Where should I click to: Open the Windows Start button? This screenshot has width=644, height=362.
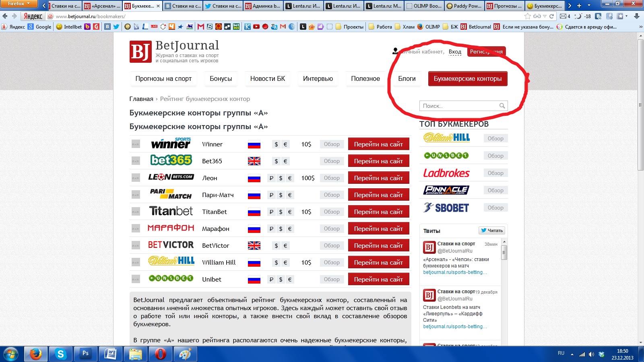[x=10, y=354]
